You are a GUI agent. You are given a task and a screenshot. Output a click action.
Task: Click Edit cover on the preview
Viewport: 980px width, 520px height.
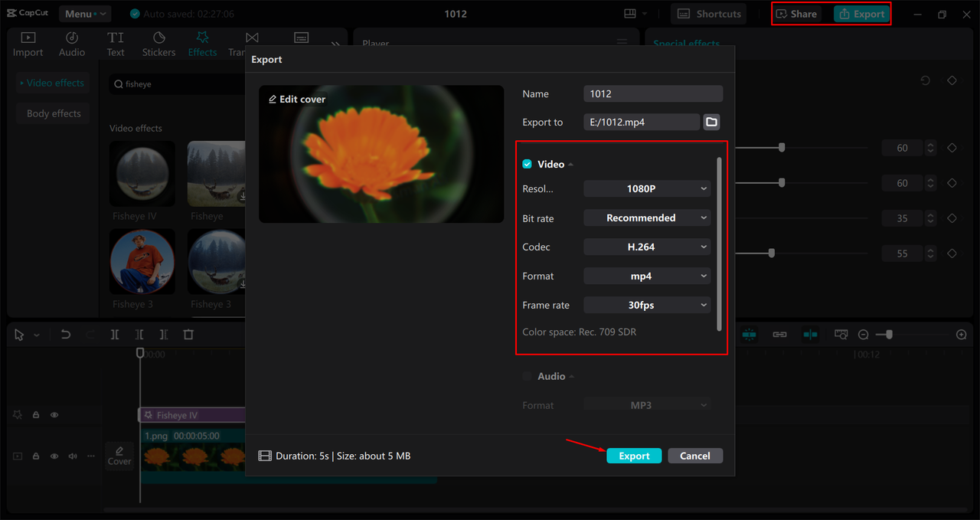click(x=297, y=100)
